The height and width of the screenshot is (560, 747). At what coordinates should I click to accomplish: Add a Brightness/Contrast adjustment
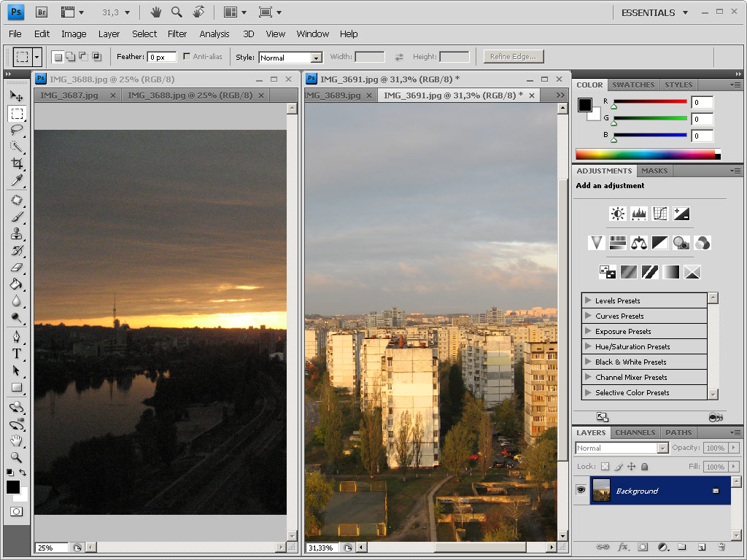tap(618, 214)
